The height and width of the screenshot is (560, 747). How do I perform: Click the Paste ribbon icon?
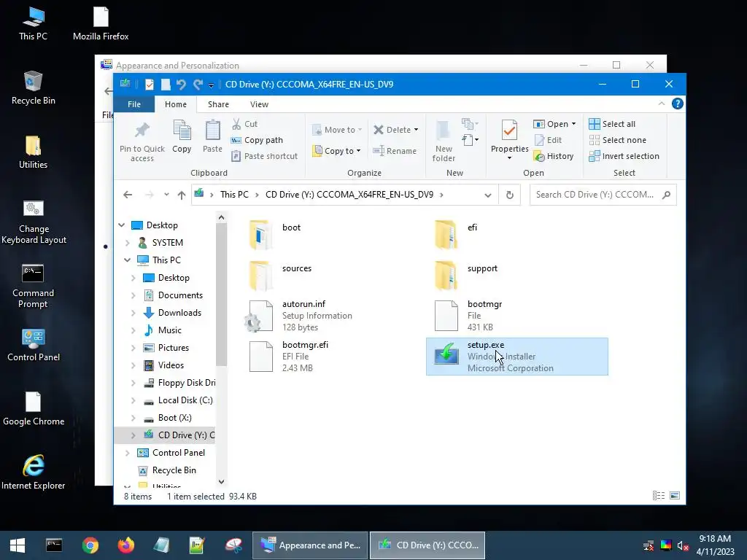pos(212,131)
